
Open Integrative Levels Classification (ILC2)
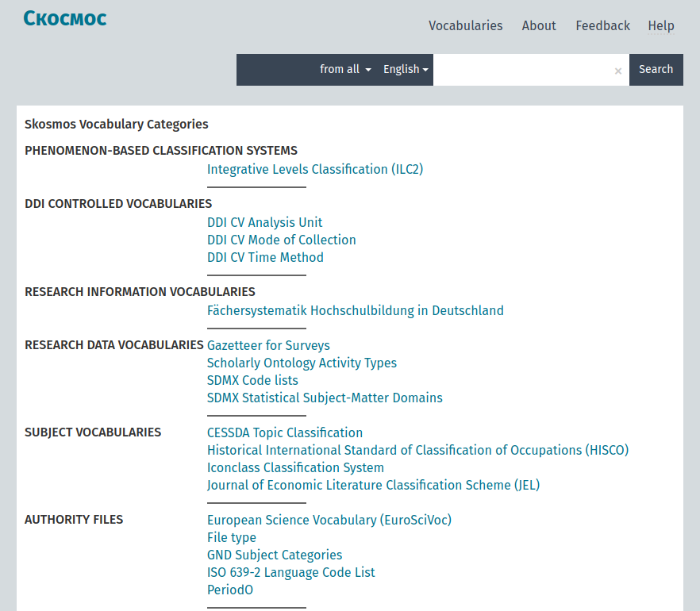tap(315, 170)
